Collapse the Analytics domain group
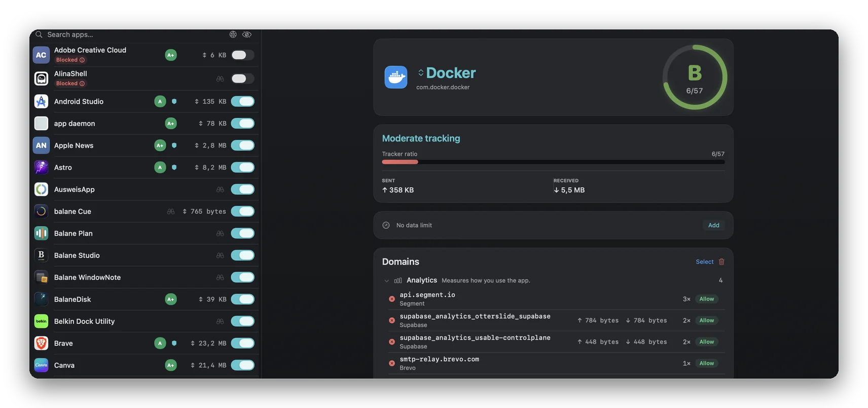Image resolution: width=868 pixels, height=408 pixels. tap(387, 281)
